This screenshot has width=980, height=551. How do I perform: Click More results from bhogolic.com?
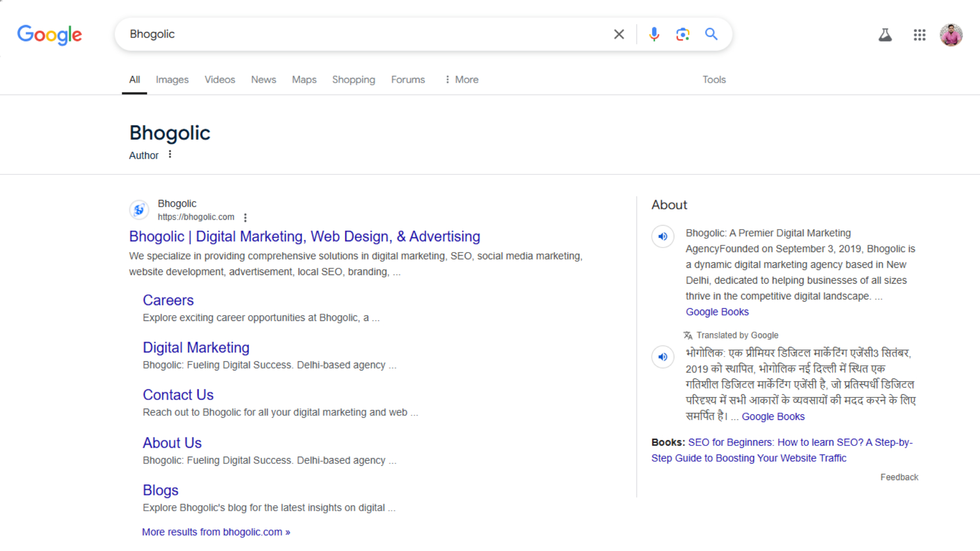tap(216, 532)
